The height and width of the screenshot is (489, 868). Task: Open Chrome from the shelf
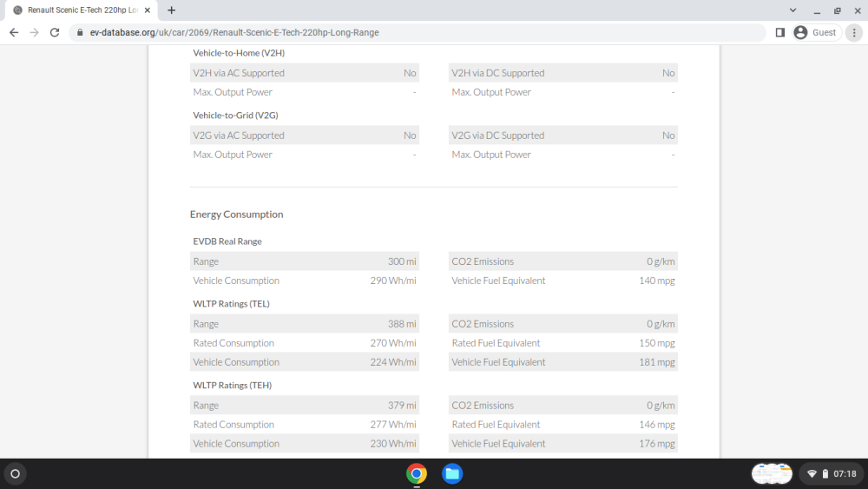pos(417,473)
